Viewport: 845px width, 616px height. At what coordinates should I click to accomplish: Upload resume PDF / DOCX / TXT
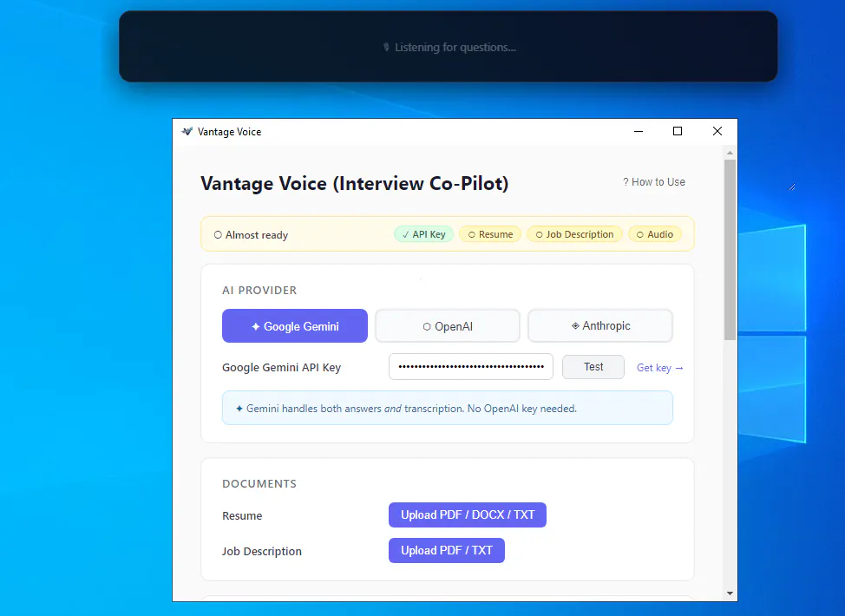pyautogui.click(x=468, y=514)
